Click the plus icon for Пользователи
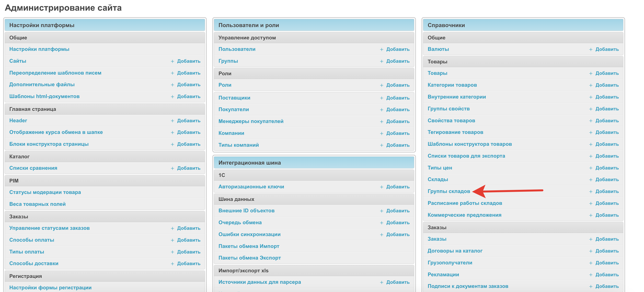This screenshot has height=292, width=644. pos(382,49)
